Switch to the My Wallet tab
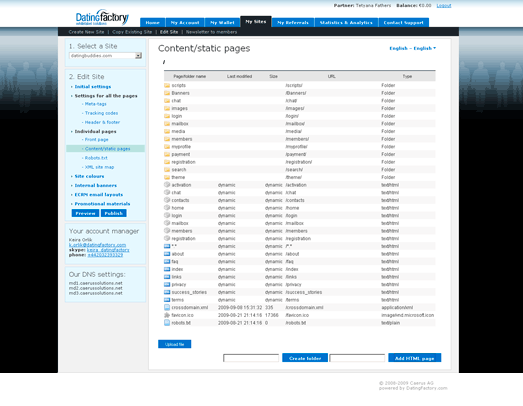 (x=222, y=22)
